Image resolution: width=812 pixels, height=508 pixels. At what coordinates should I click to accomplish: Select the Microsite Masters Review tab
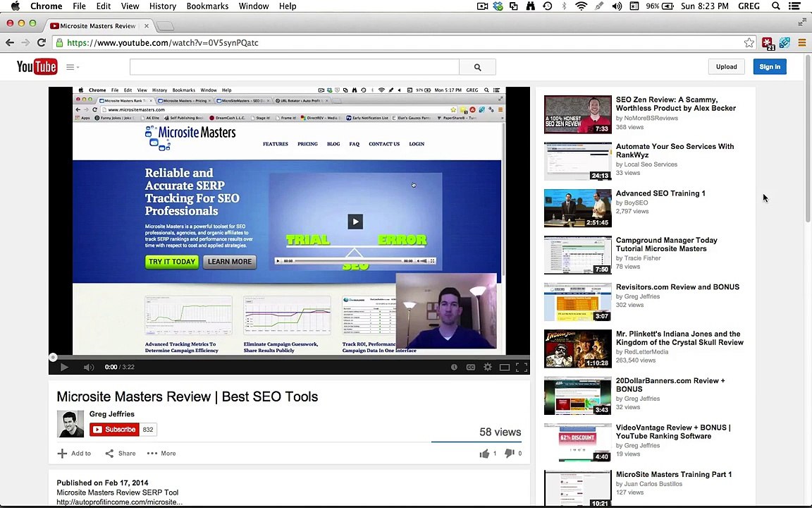97,25
